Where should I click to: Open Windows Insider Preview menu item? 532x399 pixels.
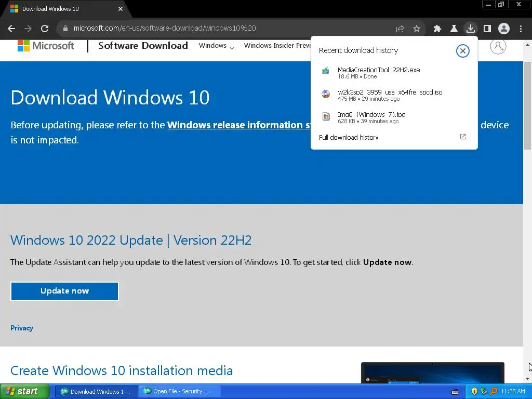click(277, 46)
